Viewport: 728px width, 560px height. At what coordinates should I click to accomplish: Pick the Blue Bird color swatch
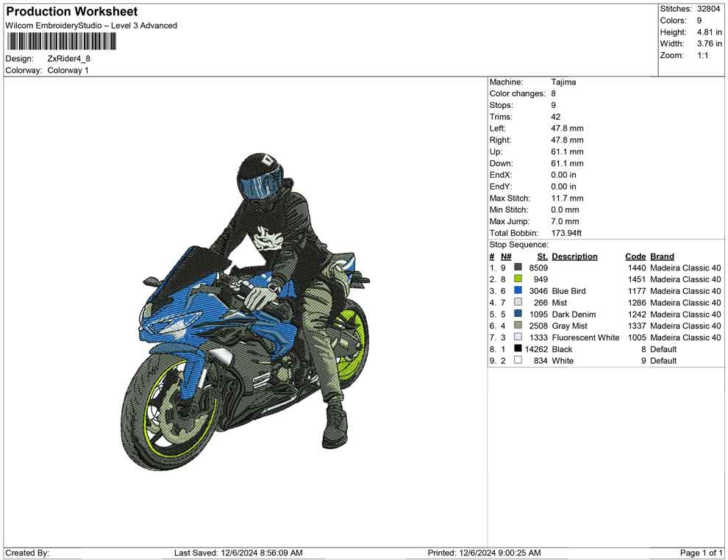pos(518,291)
